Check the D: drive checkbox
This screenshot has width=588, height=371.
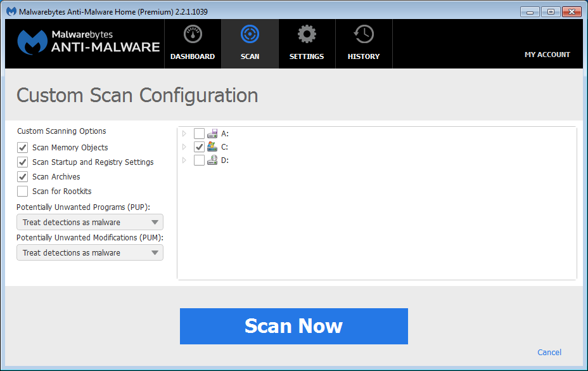(199, 160)
